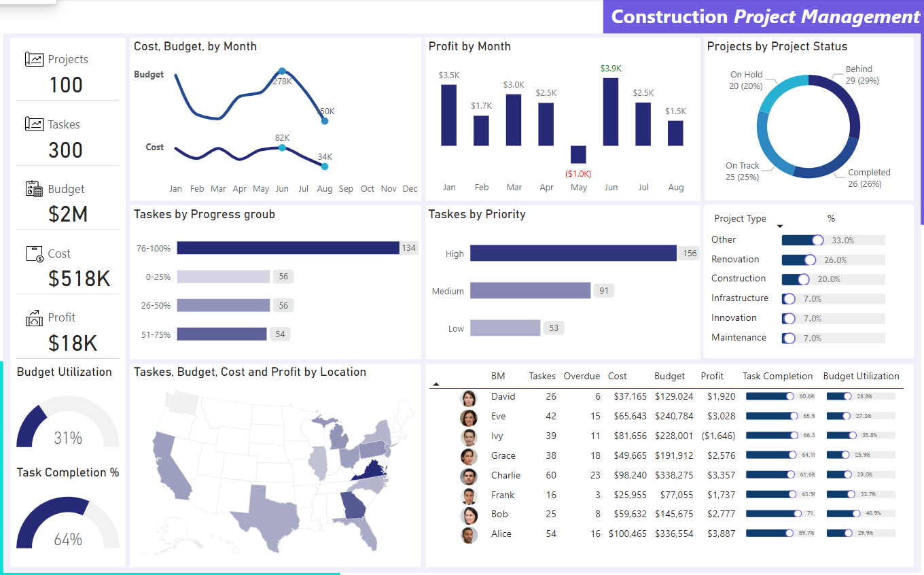Click the Task Completion column header

[777, 376]
